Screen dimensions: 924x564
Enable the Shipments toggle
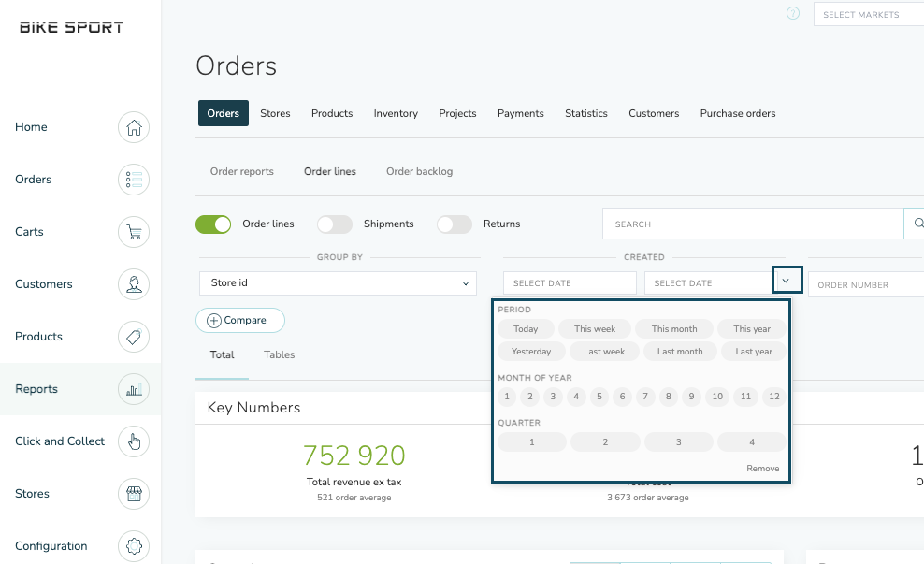click(x=335, y=224)
